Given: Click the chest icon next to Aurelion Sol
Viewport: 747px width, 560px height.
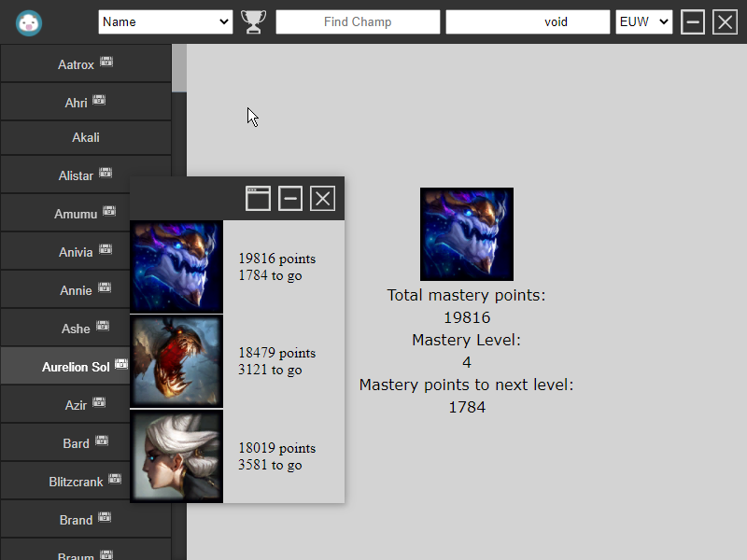Looking at the screenshot, I should (121, 364).
